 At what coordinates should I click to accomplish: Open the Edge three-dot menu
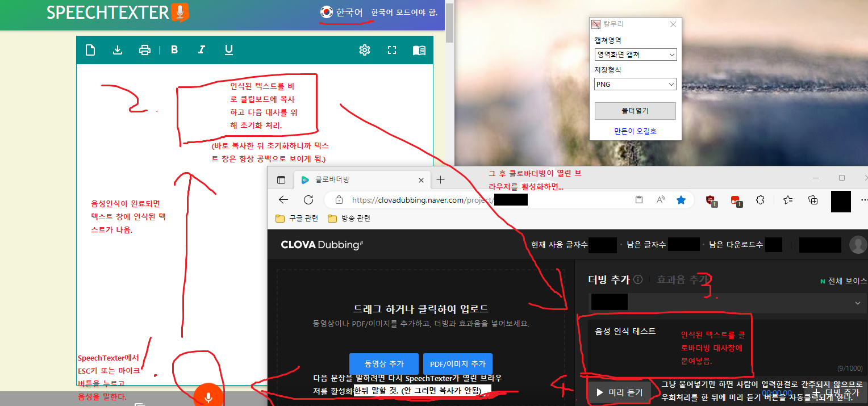(x=864, y=200)
